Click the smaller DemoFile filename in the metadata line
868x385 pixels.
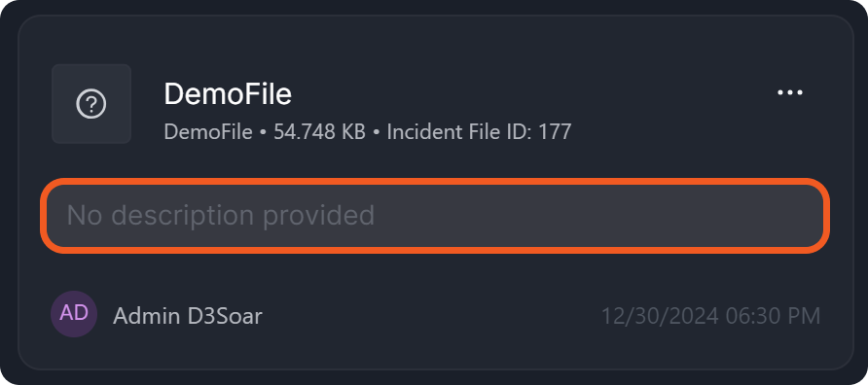(208, 132)
